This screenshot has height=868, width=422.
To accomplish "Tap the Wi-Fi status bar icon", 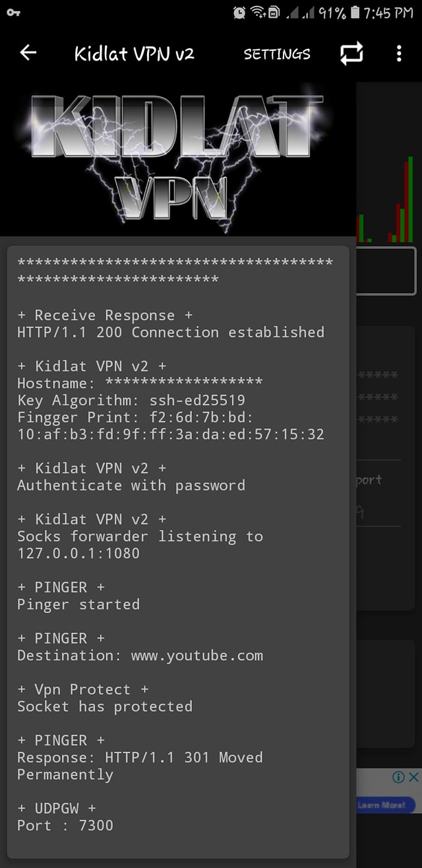I will [258, 12].
